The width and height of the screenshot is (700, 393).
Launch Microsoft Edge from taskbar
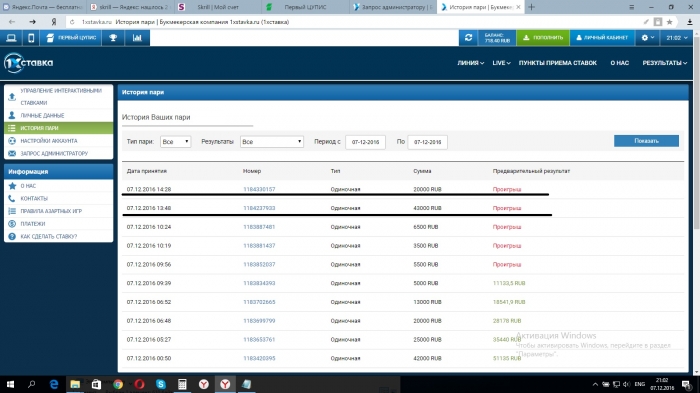coord(54,384)
